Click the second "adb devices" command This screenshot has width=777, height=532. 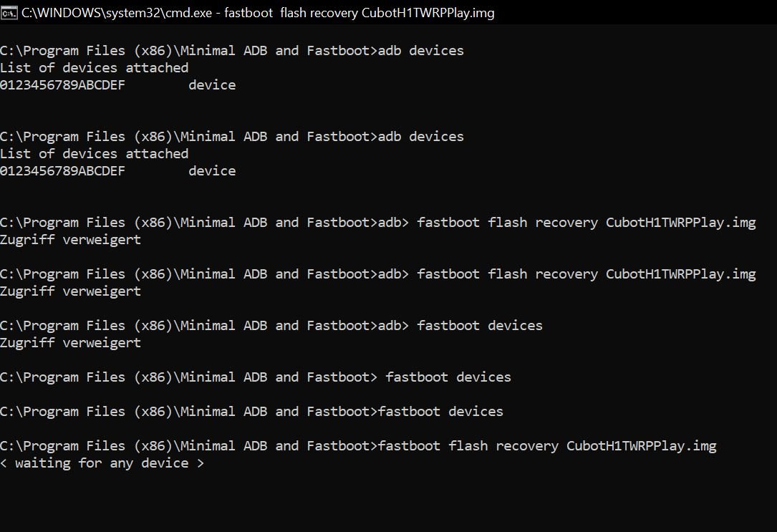pos(420,137)
